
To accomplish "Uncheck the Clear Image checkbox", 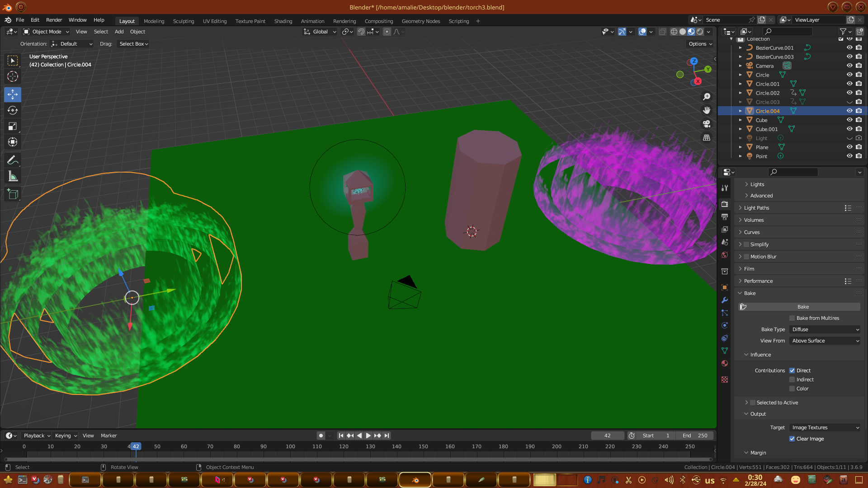I will [x=792, y=439].
